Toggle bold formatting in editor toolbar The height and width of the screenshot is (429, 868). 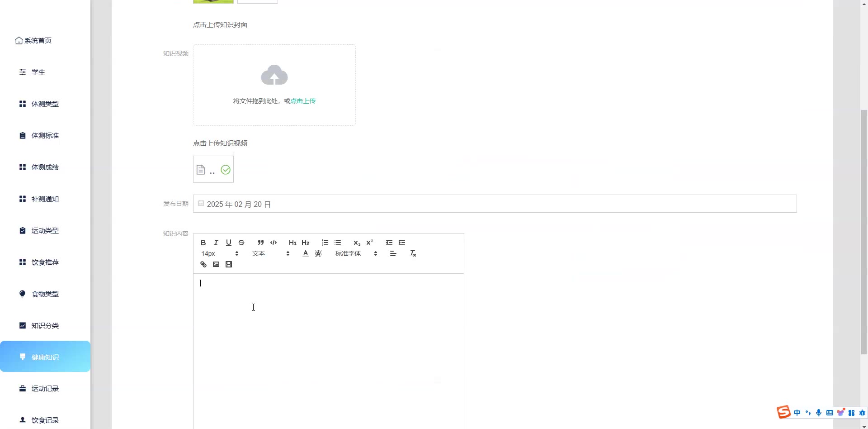click(x=203, y=243)
